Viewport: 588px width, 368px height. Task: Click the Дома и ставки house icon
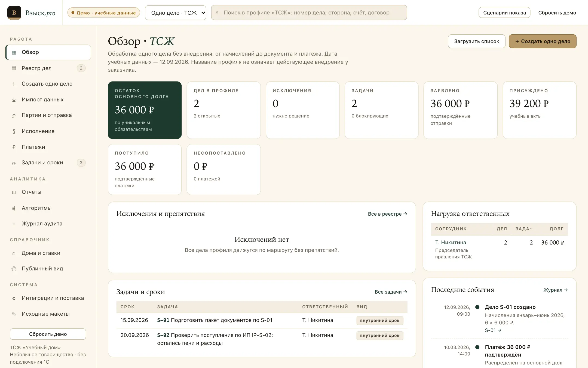14,253
